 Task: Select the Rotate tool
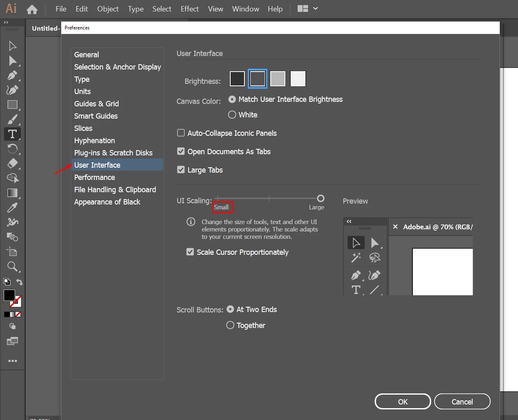coord(12,149)
